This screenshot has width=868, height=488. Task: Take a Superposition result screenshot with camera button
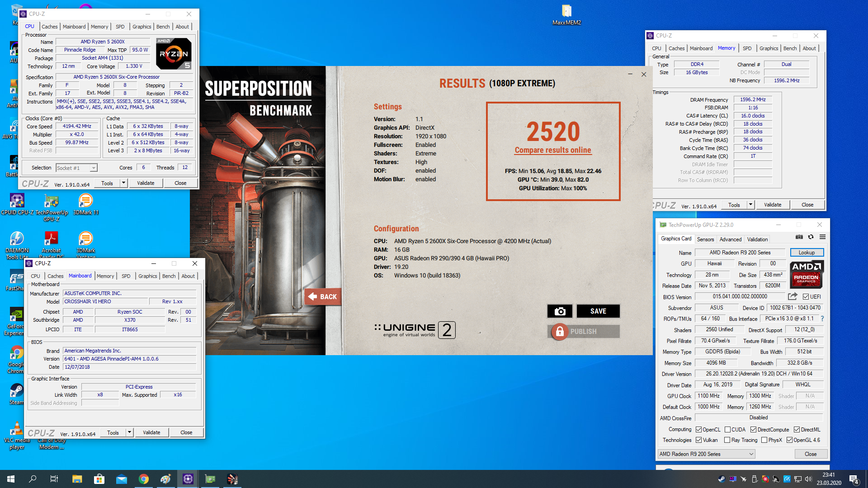(560, 311)
